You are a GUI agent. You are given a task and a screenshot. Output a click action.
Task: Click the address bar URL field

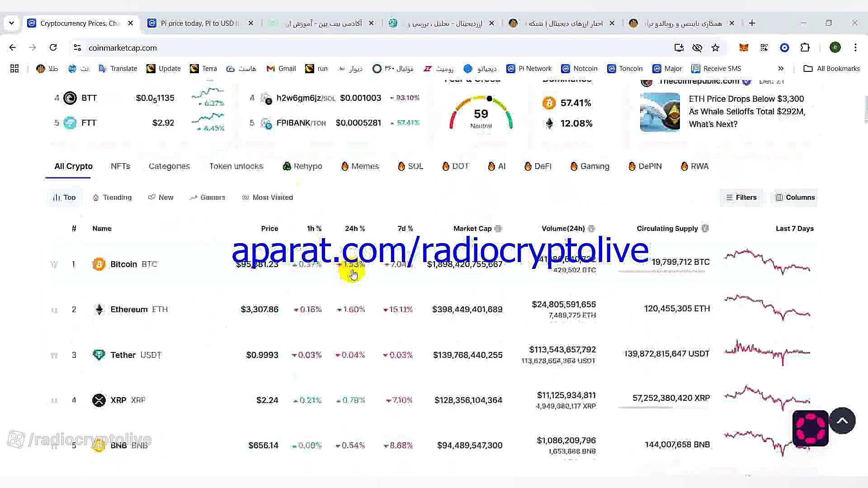(375, 47)
